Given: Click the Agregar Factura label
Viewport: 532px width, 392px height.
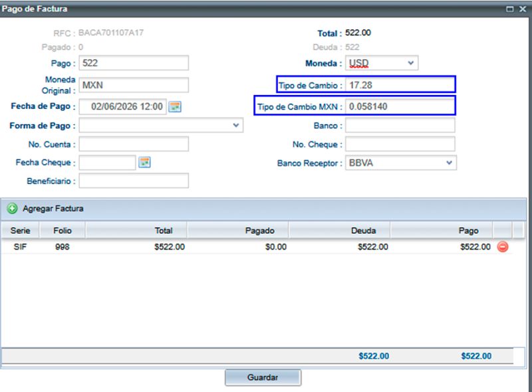Looking at the screenshot, I should (x=53, y=209).
